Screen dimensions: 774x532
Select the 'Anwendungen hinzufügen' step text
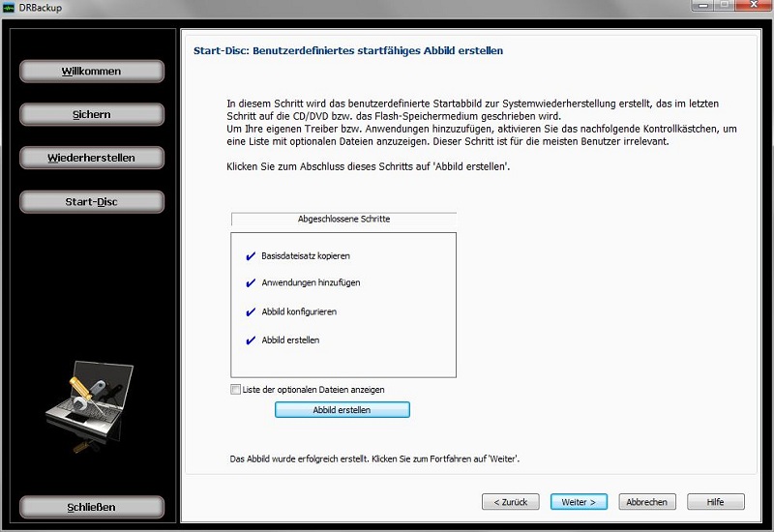pyautogui.click(x=311, y=282)
